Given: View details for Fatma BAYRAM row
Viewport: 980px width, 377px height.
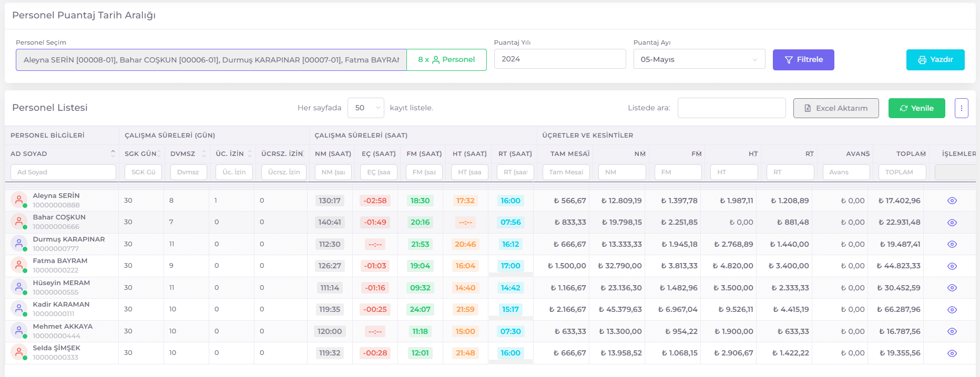Looking at the screenshot, I should pyautogui.click(x=952, y=266).
